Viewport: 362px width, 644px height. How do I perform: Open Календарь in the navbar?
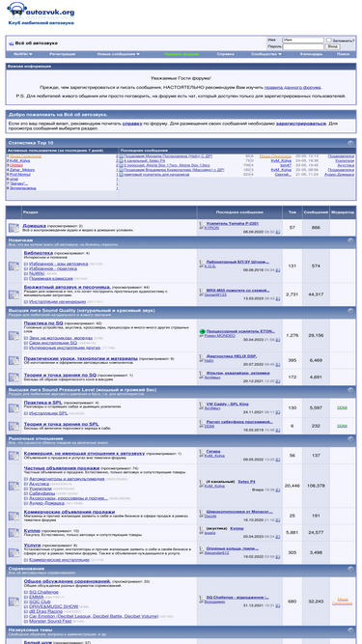point(311,54)
